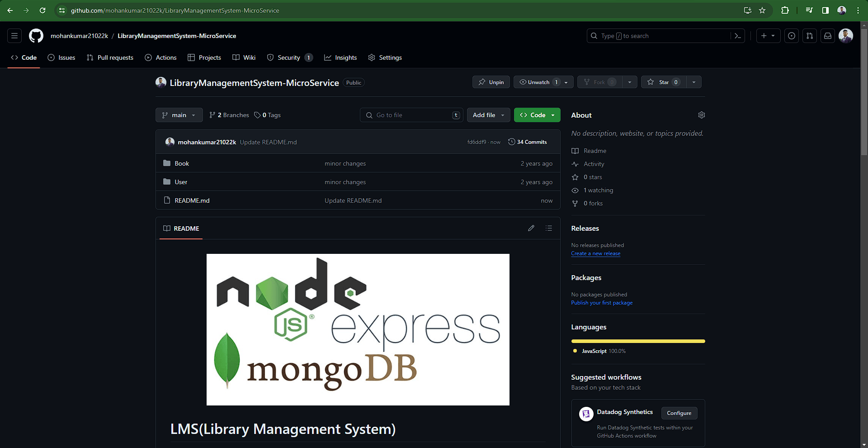Screen dimensions: 868x448
Task: Toggle the Star button for repository
Action: pos(663,82)
